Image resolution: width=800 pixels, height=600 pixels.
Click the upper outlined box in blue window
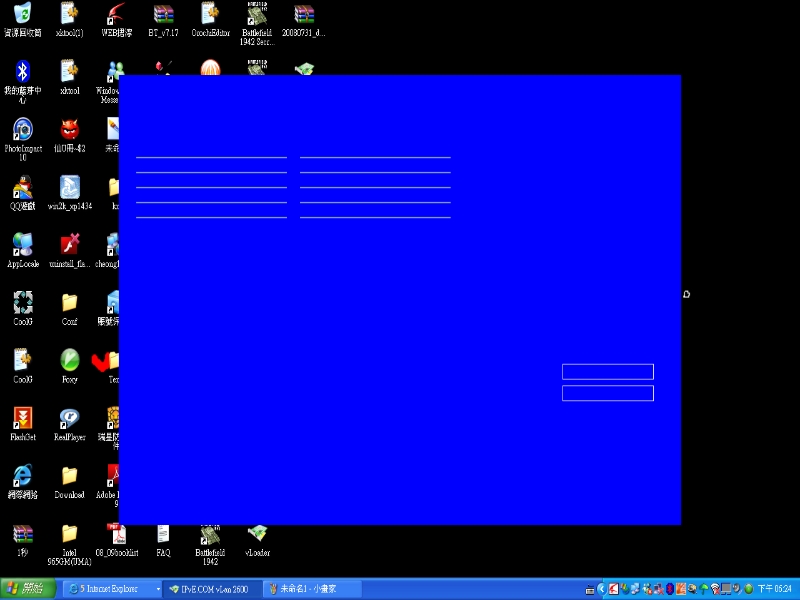coord(607,372)
